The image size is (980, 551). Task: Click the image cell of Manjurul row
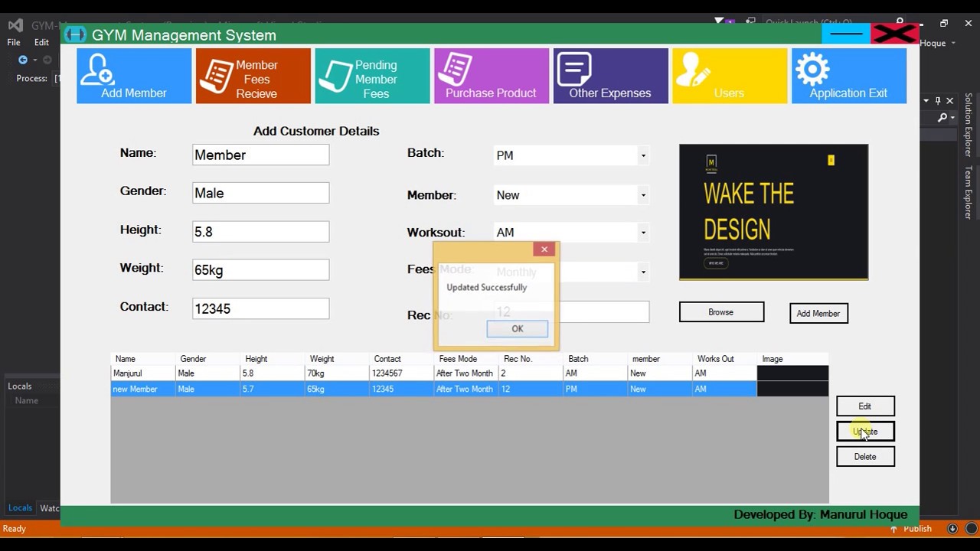coord(792,373)
